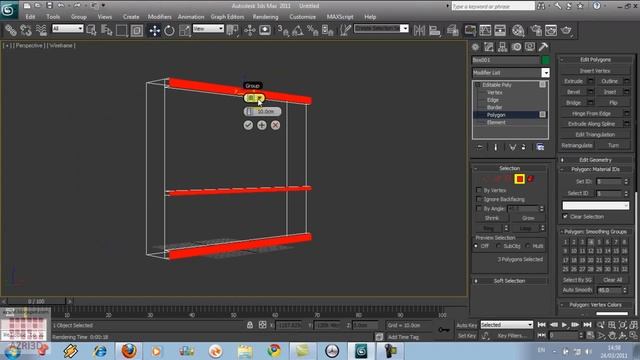The height and width of the screenshot is (360, 640).
Task: Open the selection filter All dropdown
Action: 68,29
